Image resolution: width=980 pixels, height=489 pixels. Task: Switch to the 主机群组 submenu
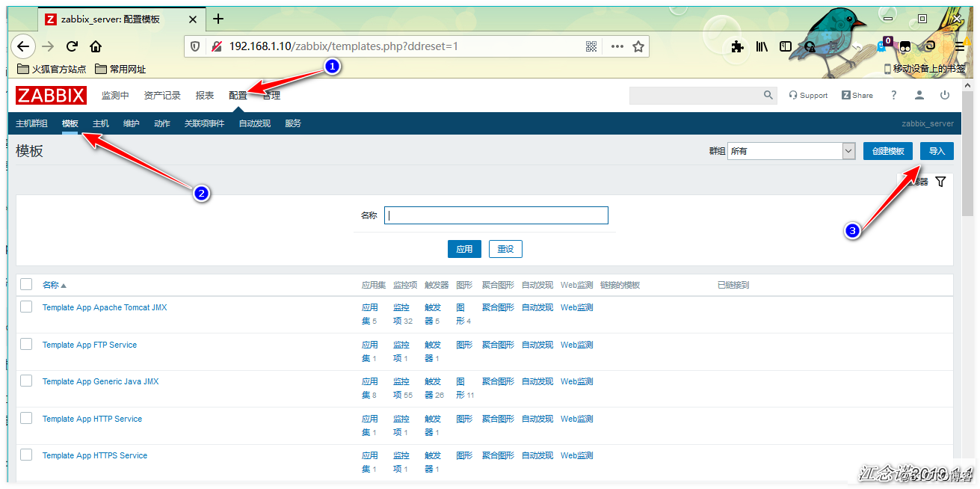point(31,123)
